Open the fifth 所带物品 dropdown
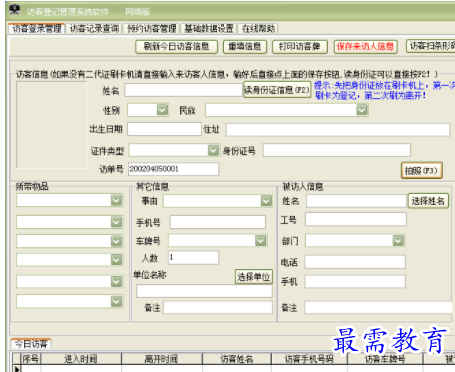The image size is (455, 372). tap(116, 282)
